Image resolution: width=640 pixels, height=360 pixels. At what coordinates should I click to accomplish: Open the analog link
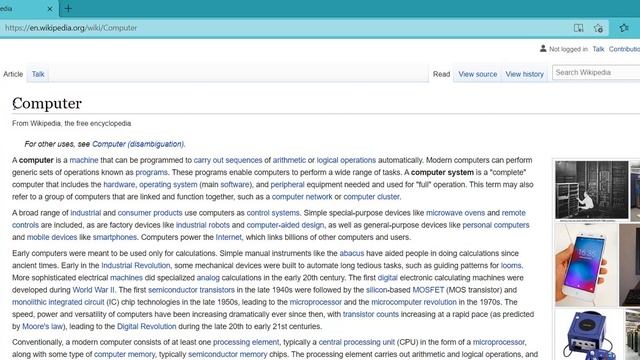(x=208, y=278)
